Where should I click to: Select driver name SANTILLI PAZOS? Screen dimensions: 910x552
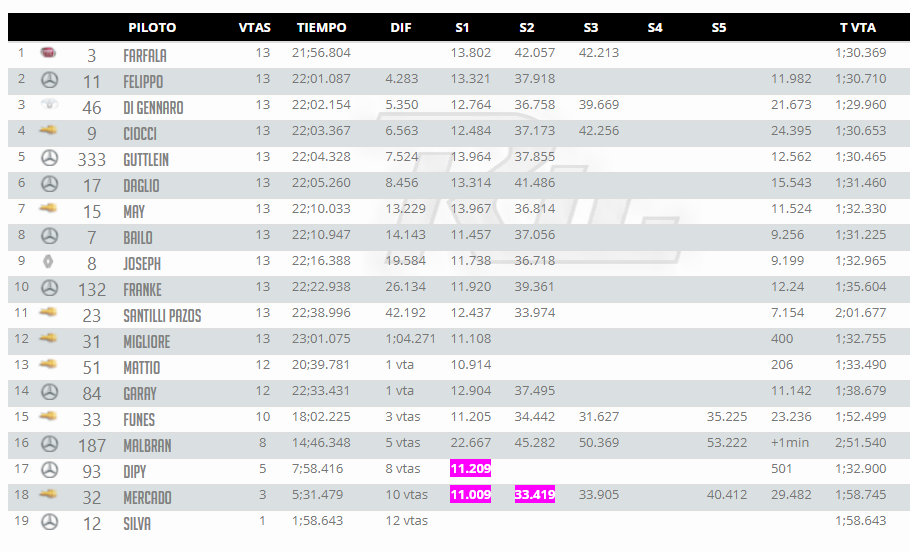click(x=162, y=316)
